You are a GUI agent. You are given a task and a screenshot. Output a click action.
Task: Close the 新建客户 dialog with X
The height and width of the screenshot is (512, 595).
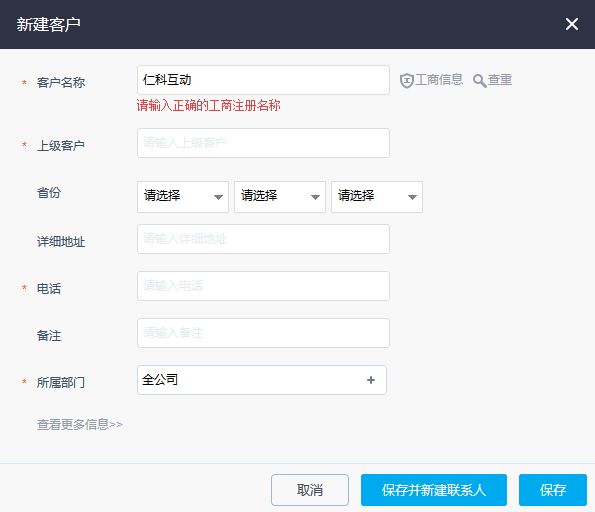(x=571, y=24)
